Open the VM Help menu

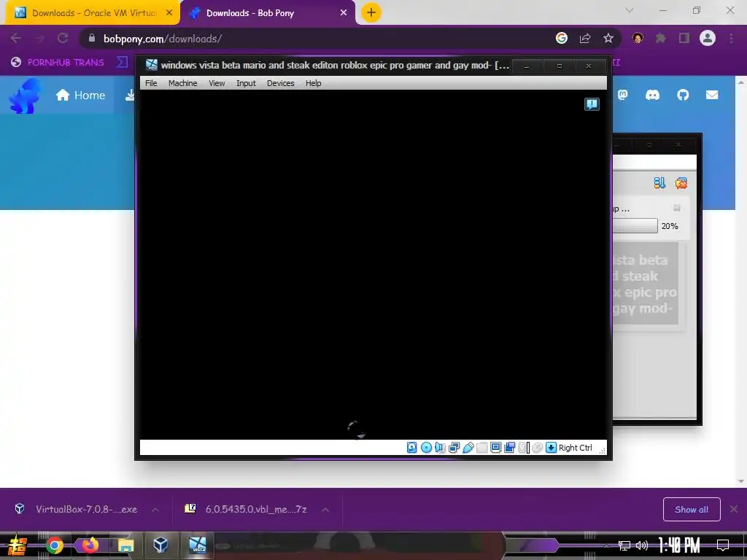[313, 83]
